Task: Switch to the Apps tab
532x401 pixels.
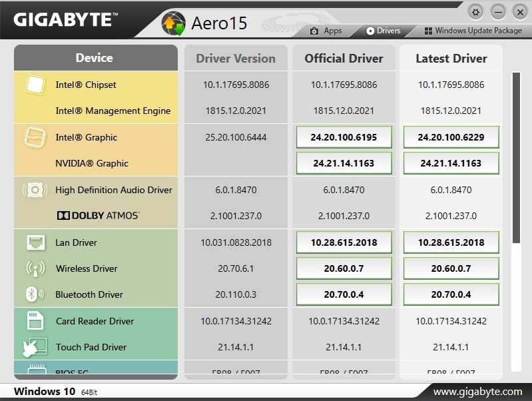Action: tap(326, 31)
